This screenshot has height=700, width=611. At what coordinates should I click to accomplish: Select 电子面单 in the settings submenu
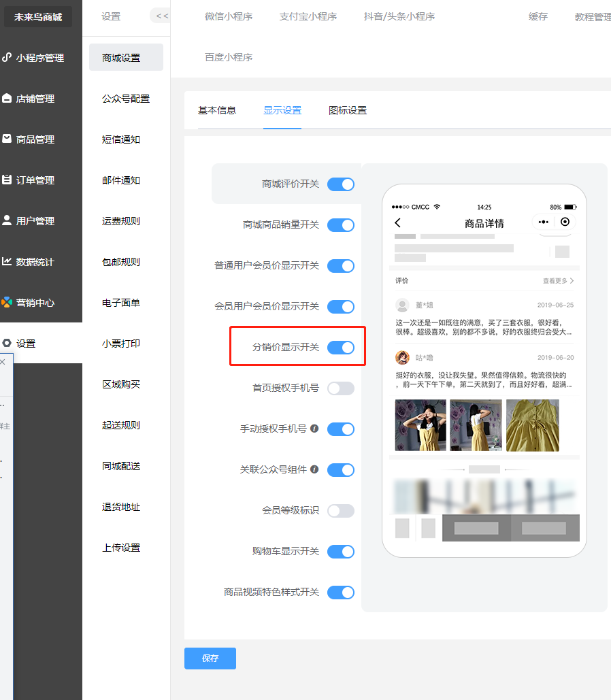[x=121, y=303]
